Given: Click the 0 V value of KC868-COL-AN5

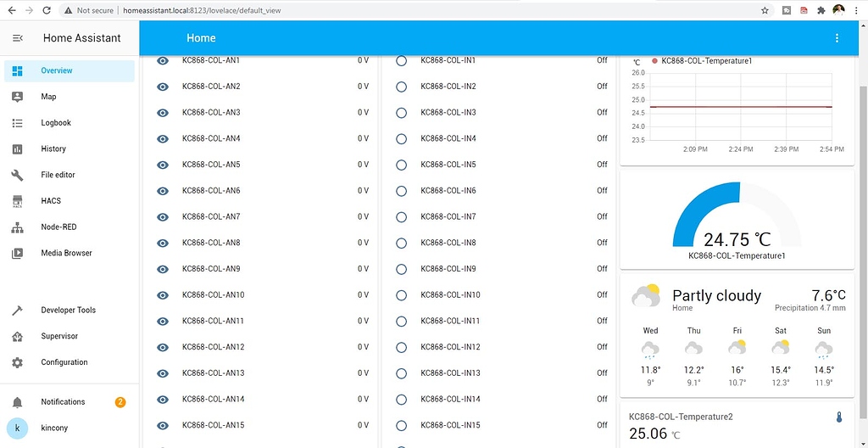Looking at the screenshot, I should pyautogui.click(x=363, y=165).
